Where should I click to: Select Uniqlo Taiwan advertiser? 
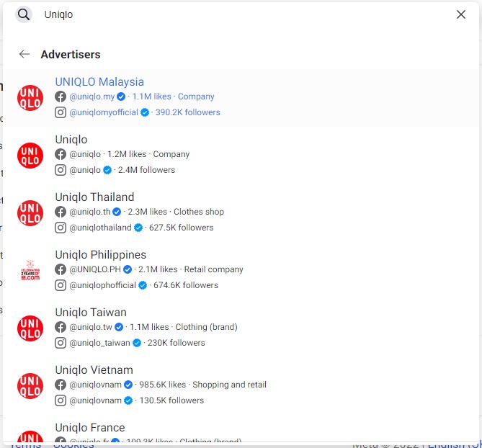[241, 328]
